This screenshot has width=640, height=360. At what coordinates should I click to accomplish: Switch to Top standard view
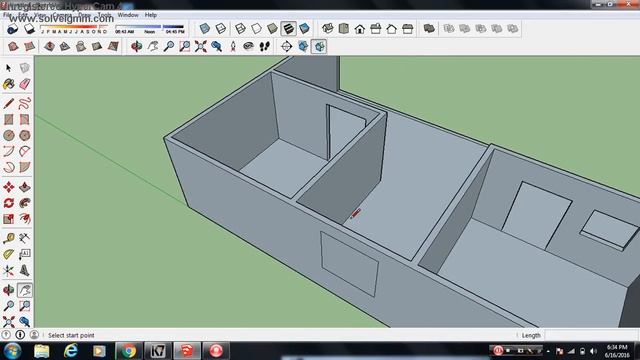[344, 29]
